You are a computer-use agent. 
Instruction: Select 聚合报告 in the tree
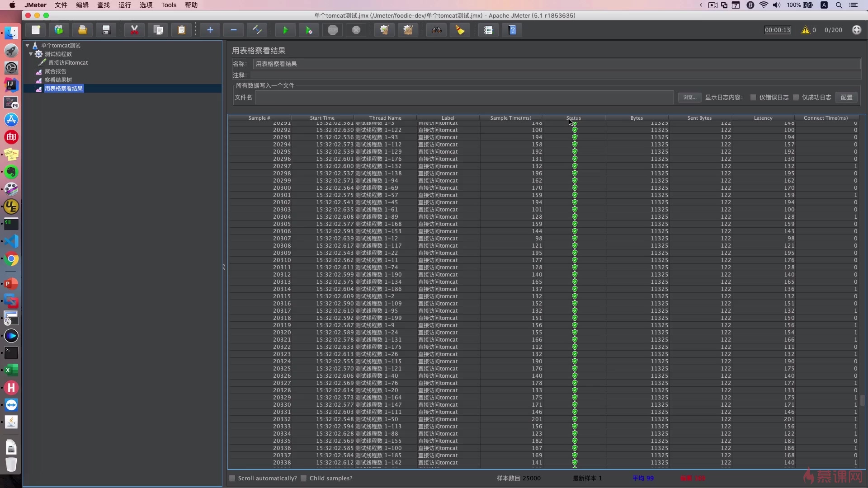point(55,71)
